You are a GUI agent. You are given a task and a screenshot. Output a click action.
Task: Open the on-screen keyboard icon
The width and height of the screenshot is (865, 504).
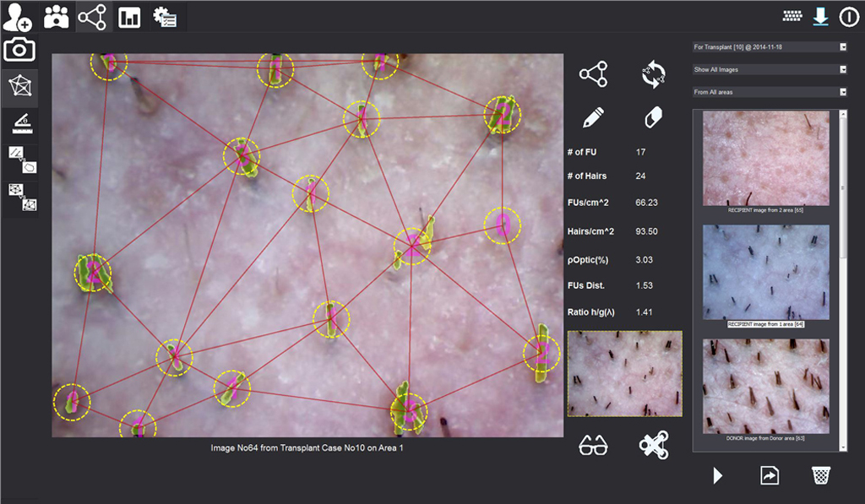[792, 16]
